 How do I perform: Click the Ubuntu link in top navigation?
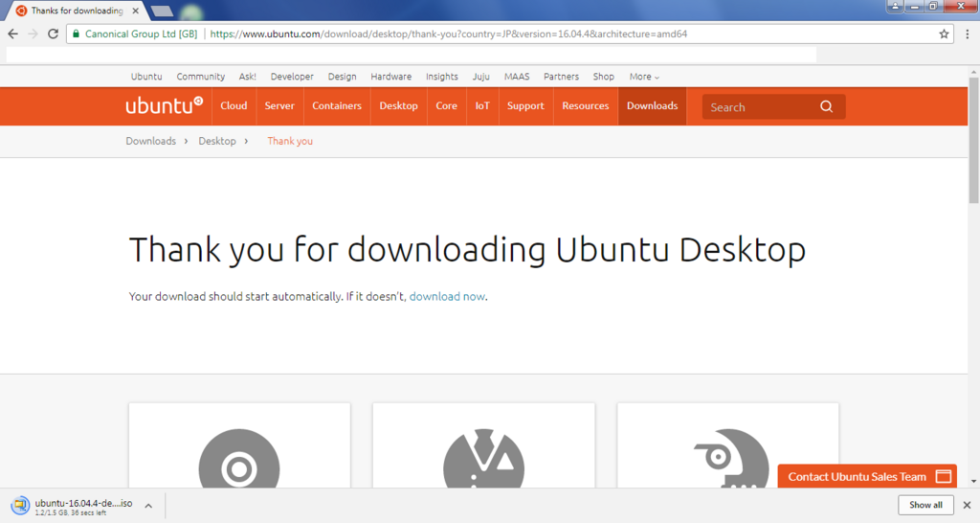click(x=146, y=77)
